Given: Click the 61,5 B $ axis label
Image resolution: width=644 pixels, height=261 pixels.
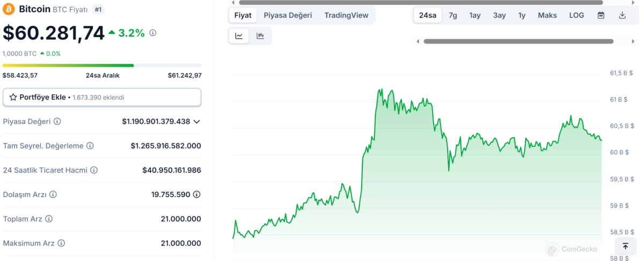Looking at the screenshot, I should pos(622,73).
